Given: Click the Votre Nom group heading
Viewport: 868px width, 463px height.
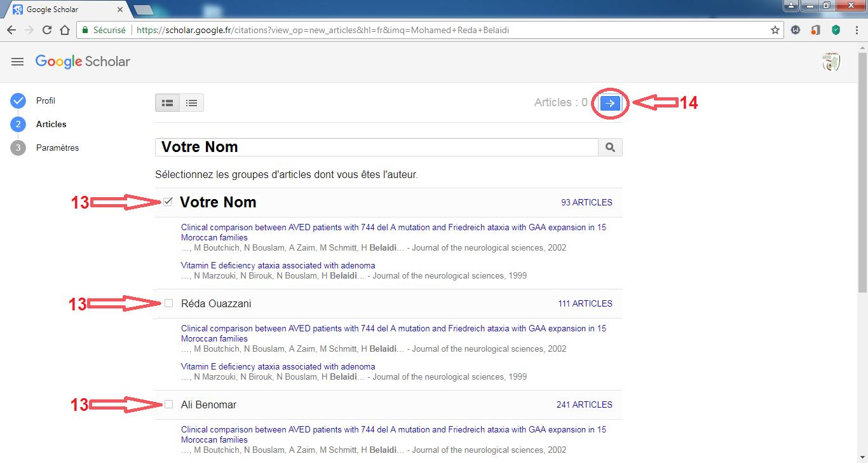Looking at the screenshot, I should pos(218,202).
